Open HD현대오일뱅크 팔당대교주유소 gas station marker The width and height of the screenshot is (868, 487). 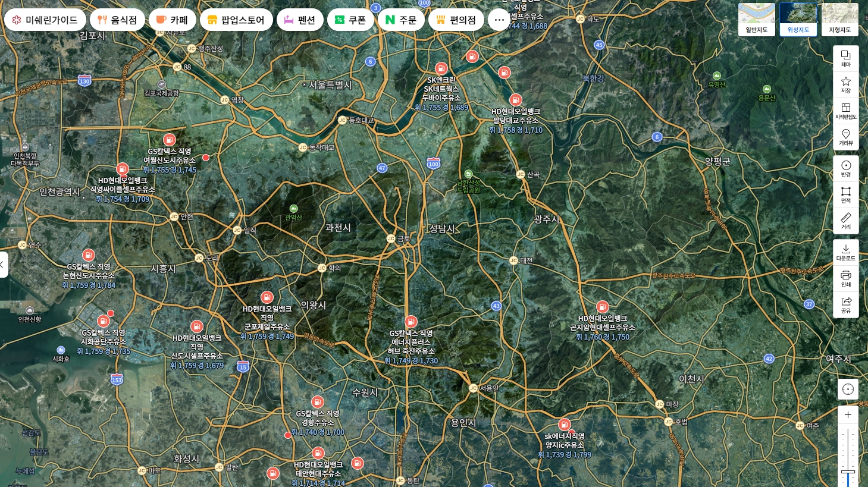click(x=516, y=100)
